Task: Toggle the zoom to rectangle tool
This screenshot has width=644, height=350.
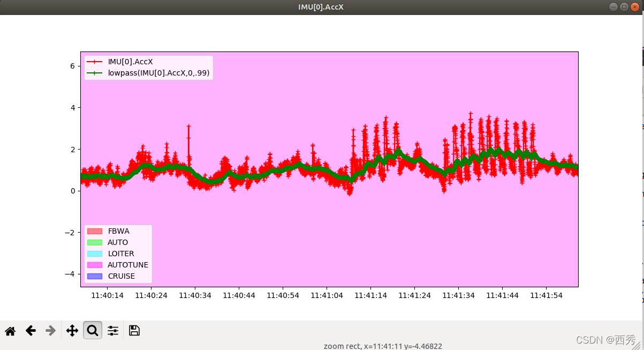Action: 93,331
